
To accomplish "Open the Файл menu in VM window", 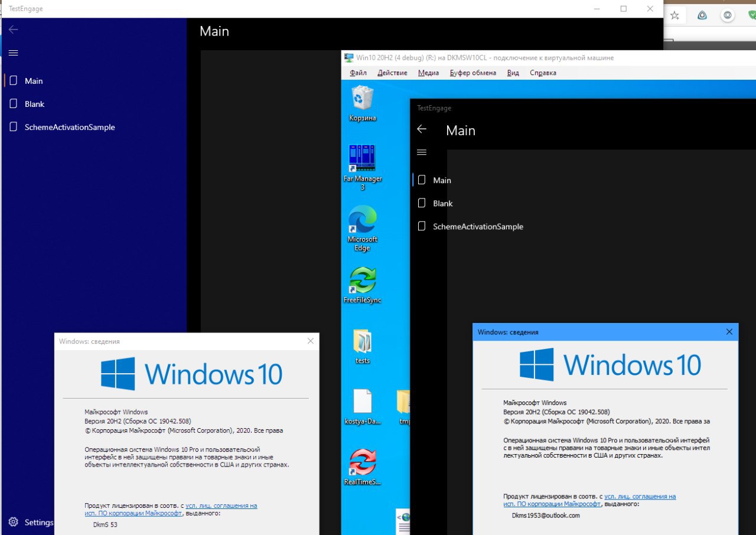I will (x=358, y=73).
